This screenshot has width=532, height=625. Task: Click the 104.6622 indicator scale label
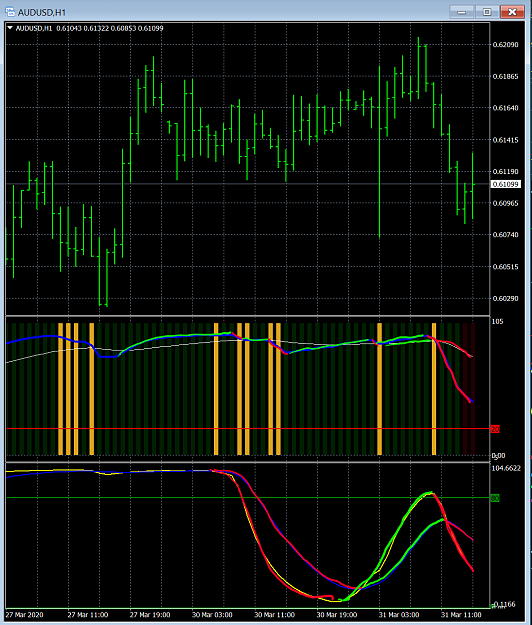(x=506, y=468)
